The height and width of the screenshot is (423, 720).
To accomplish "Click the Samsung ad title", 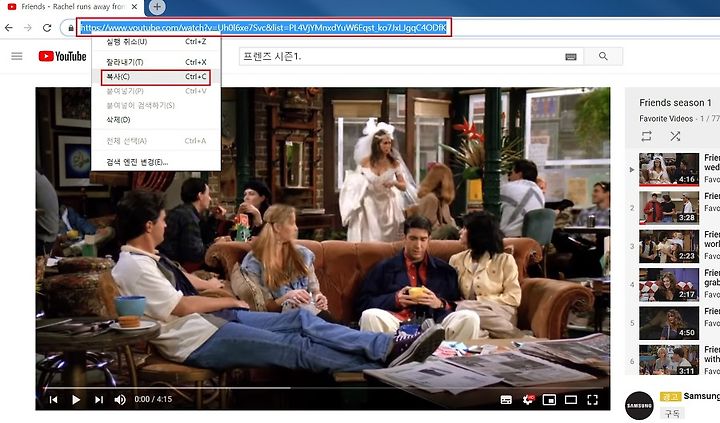I will [702, 396].
